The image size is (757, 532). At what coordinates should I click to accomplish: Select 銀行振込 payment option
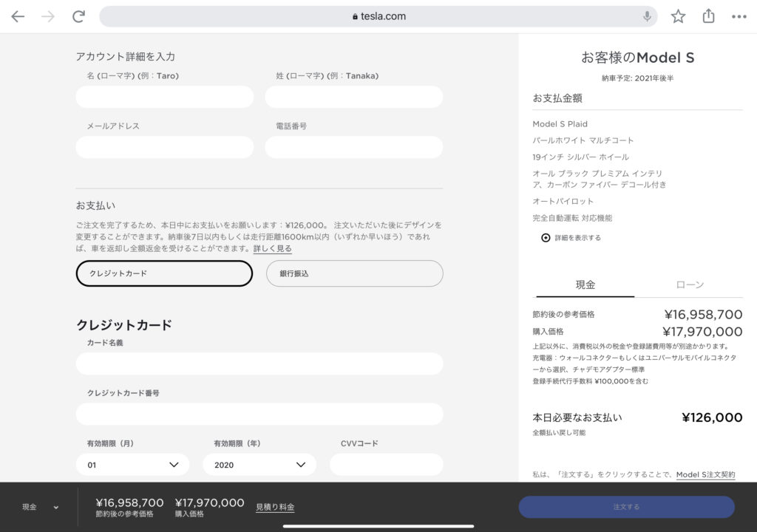point(354,273)
